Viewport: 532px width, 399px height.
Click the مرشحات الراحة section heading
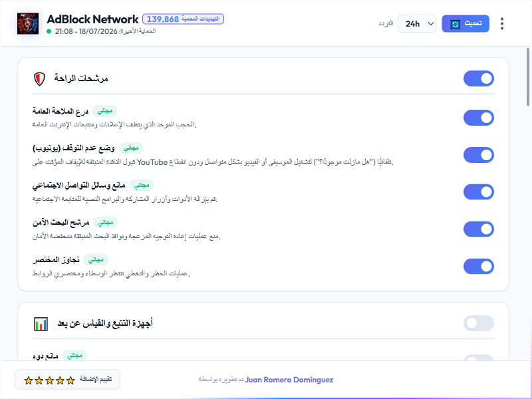coord(81,78)
